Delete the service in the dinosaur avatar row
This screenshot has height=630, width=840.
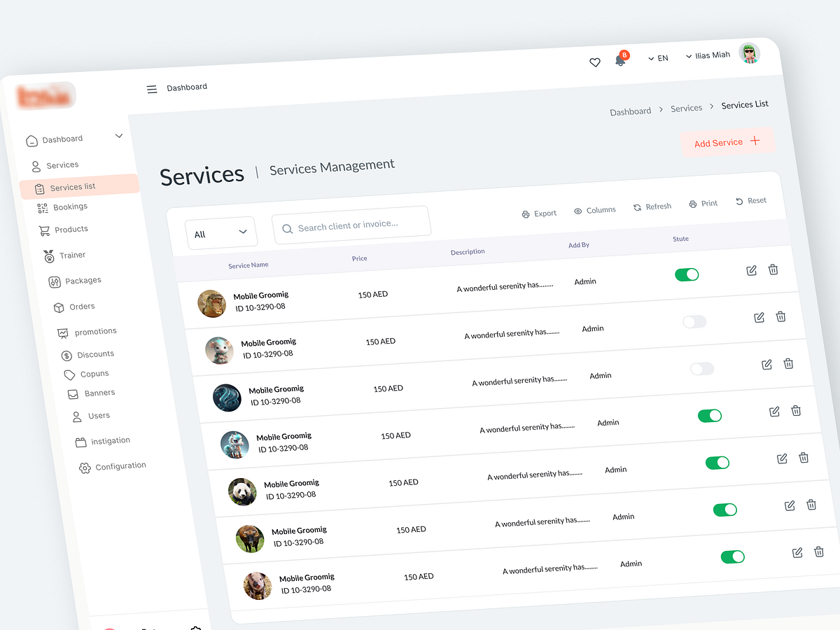click(773, 269)
